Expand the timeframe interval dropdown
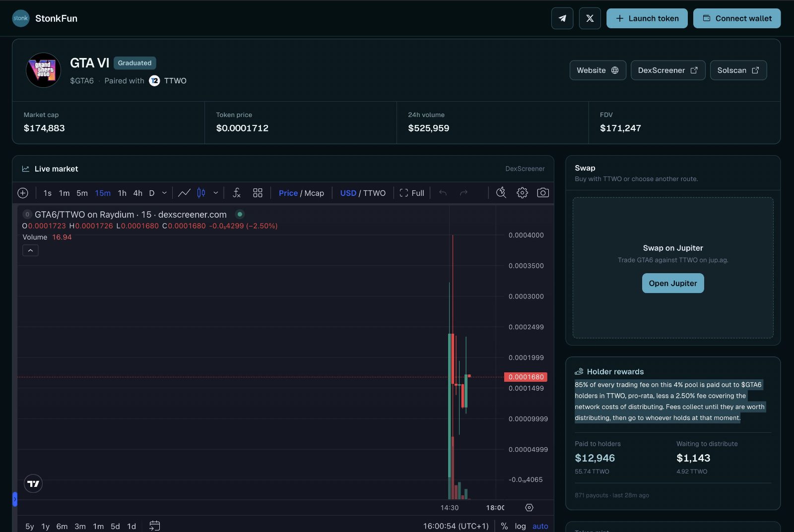Screen dimensions: 794x532 pos(164,193)
